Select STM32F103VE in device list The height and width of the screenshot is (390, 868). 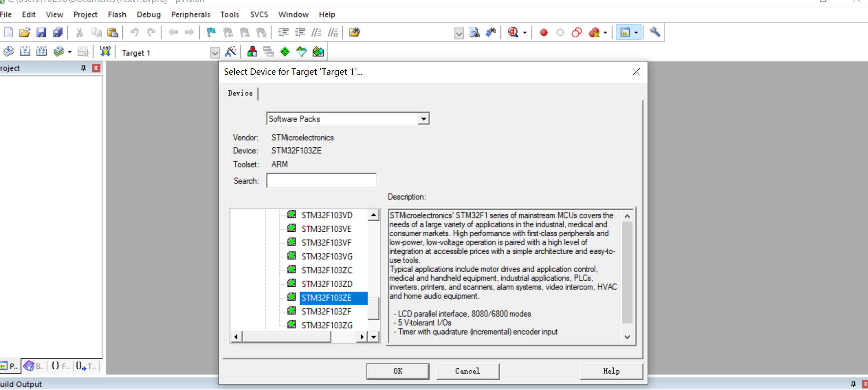[326, 229]
